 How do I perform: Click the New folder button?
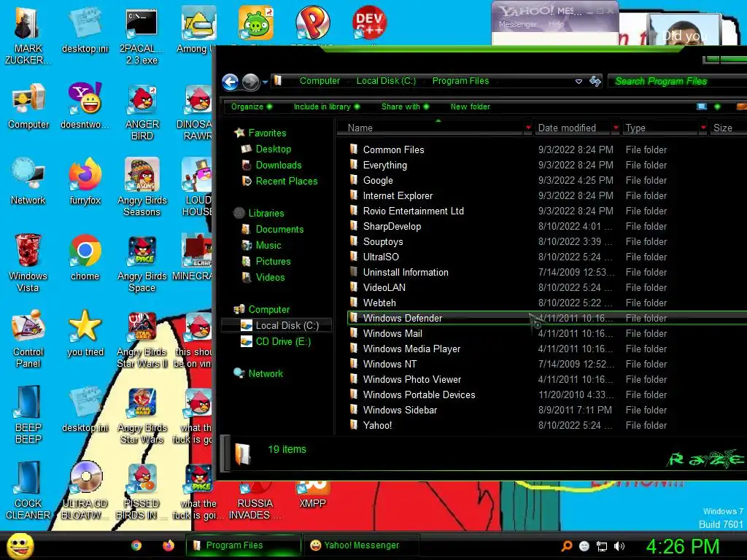click(x=471, y=106)
